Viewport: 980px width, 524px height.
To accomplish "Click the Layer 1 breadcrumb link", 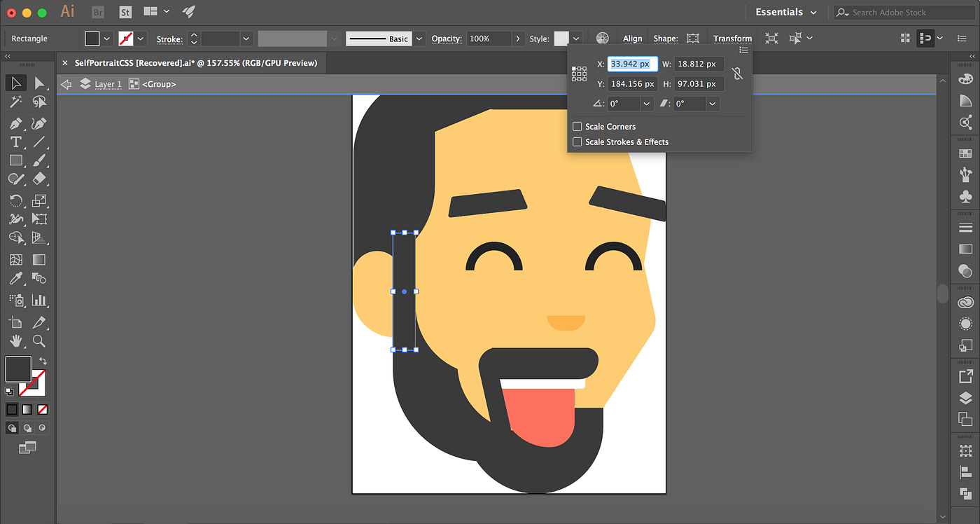I will 108,84.
